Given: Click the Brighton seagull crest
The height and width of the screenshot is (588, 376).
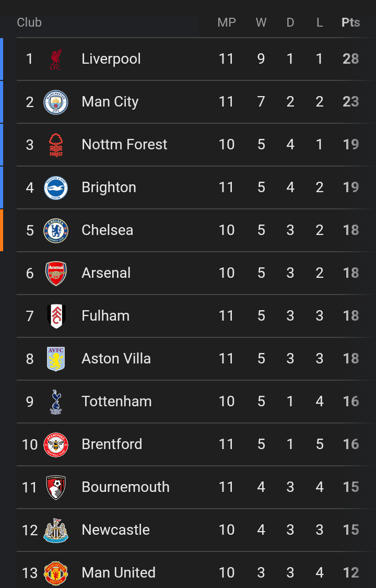Looking at the screenshot, I should 55,187.
